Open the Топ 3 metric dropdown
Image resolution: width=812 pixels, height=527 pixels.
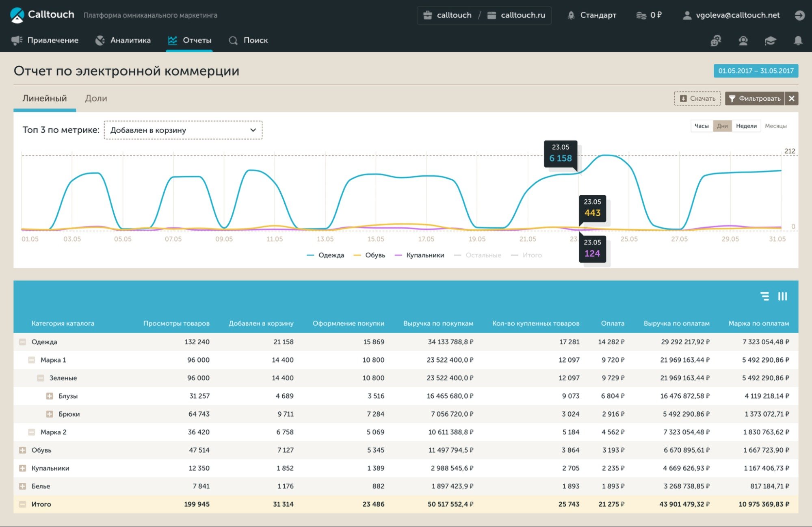click(x=183, y=130)
